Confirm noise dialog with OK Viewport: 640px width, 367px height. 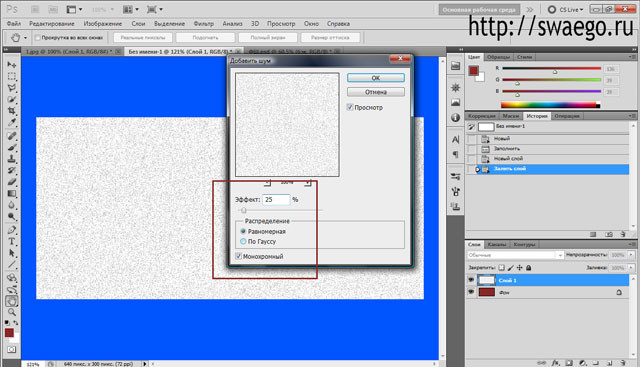[376, 78]
